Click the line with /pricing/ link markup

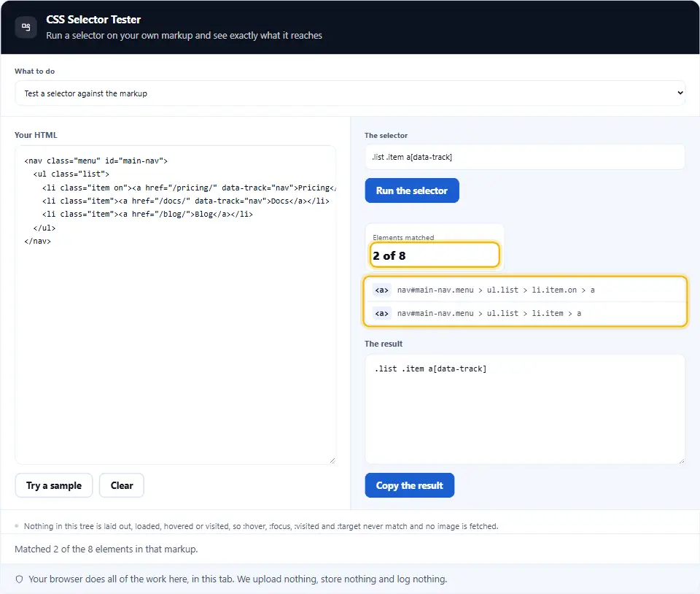(x=189, y=188)
